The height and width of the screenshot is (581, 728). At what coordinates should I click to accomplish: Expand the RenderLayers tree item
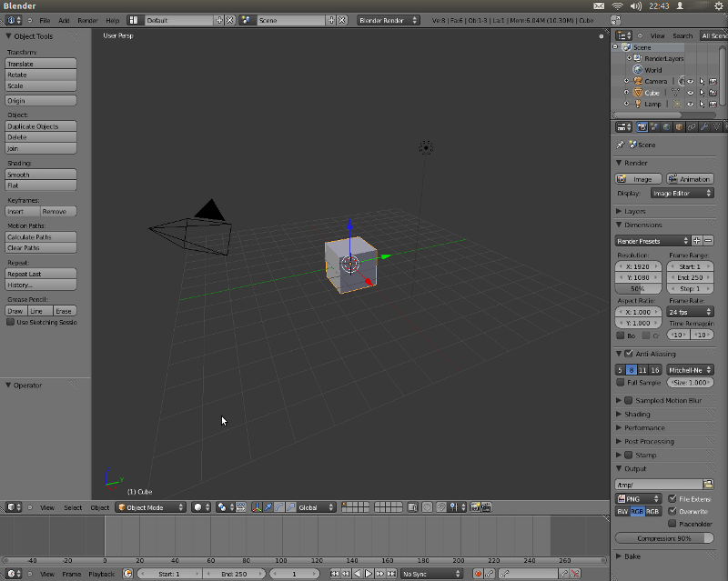[x=629, y=58]
